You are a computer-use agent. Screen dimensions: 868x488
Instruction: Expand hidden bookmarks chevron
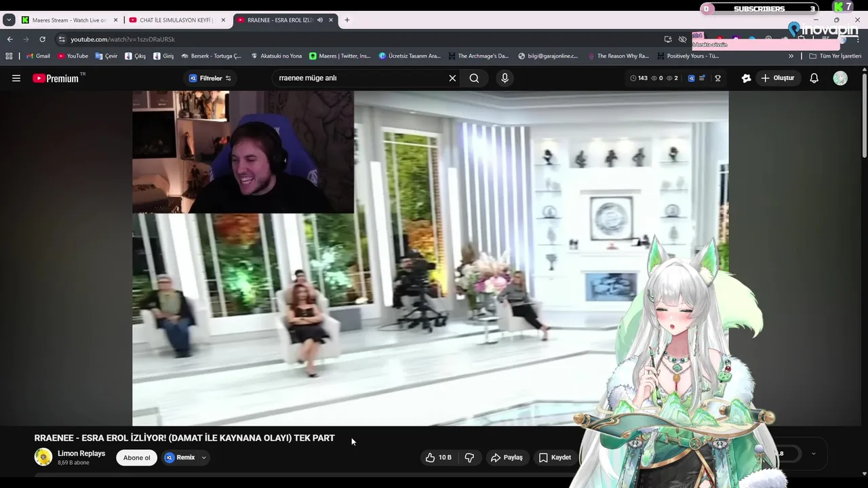point(791,56)
